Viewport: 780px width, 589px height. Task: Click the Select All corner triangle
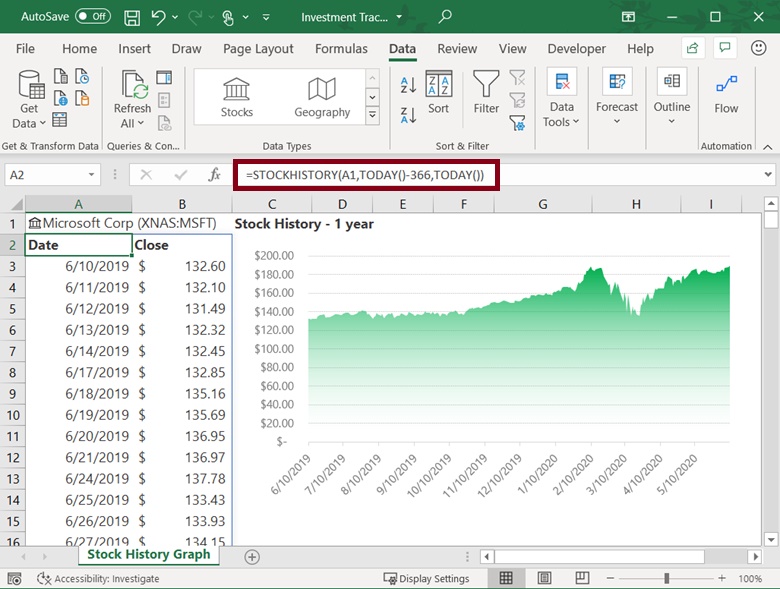16,204
